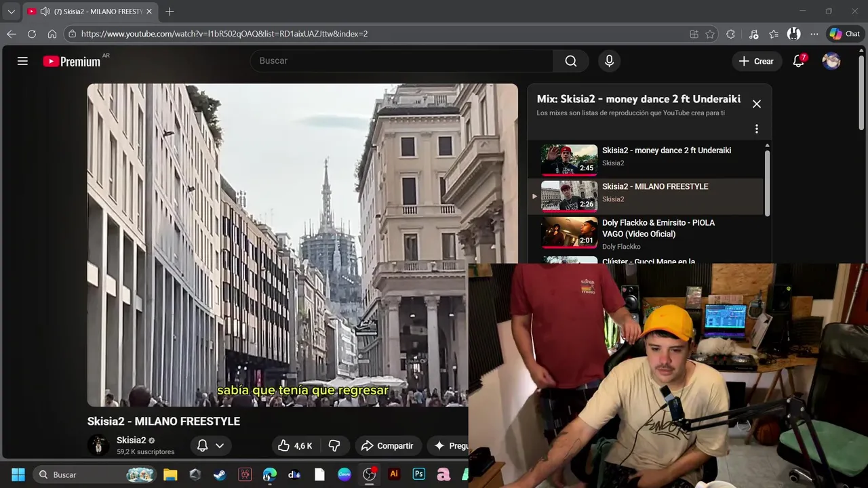The image size is (868, 488).
Task: Click the Mix title 'Skisia2 - money dance 2 ft Underaiki'
Action: point(639,99)
